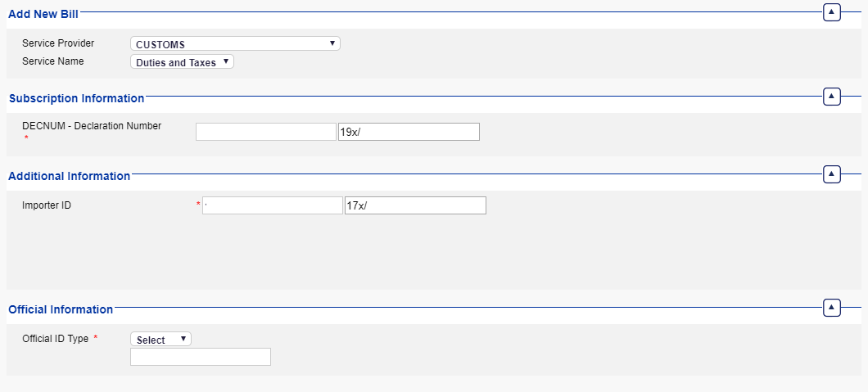Click the DECNUM - Declaration Number label
The width and height of the screenshot is (868, 392).
click(92, 126)
